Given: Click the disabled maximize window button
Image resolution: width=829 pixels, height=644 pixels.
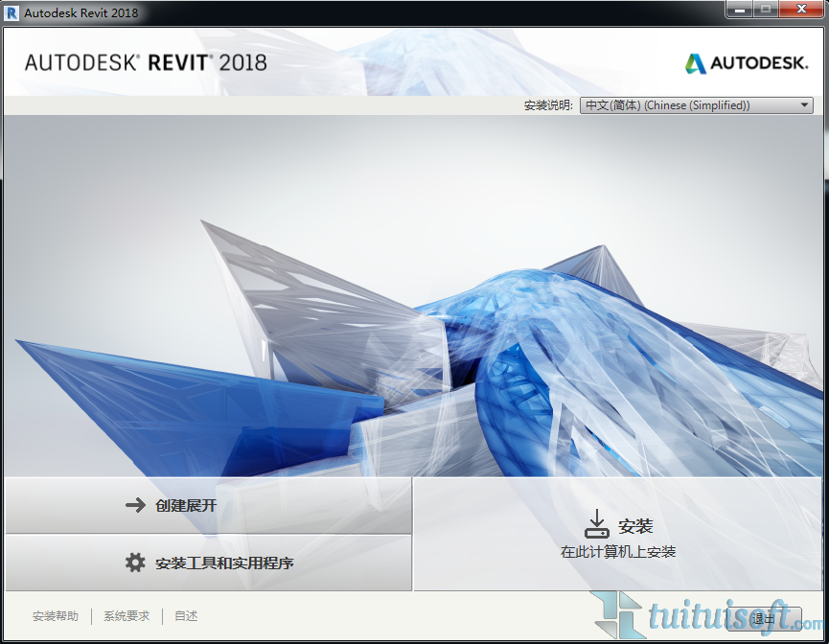Looking at the screenshot, I should point(766,10).
